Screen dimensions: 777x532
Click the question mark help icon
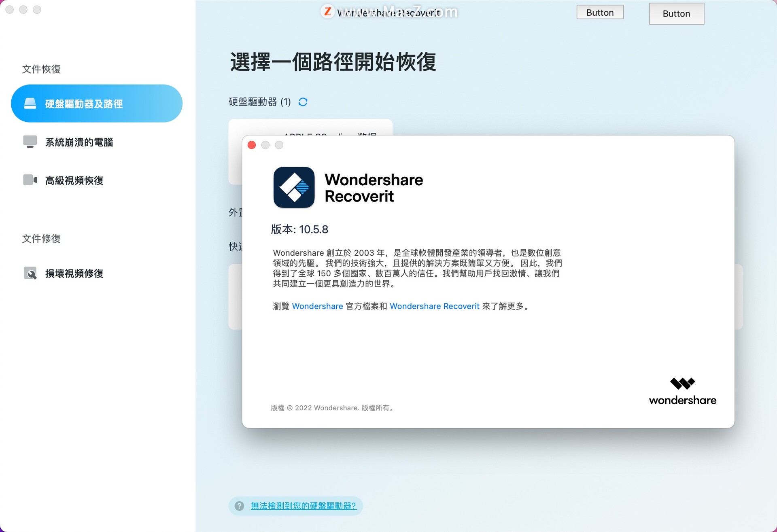pyautogui.click(x=240, y=506)
